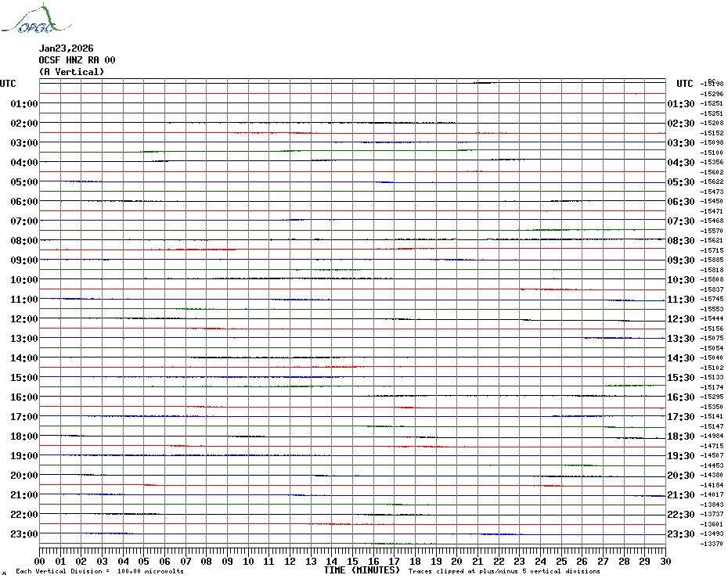Click the 23:00 hour label
This screenshot has width=728, height=582.
(x=24, y=534)
